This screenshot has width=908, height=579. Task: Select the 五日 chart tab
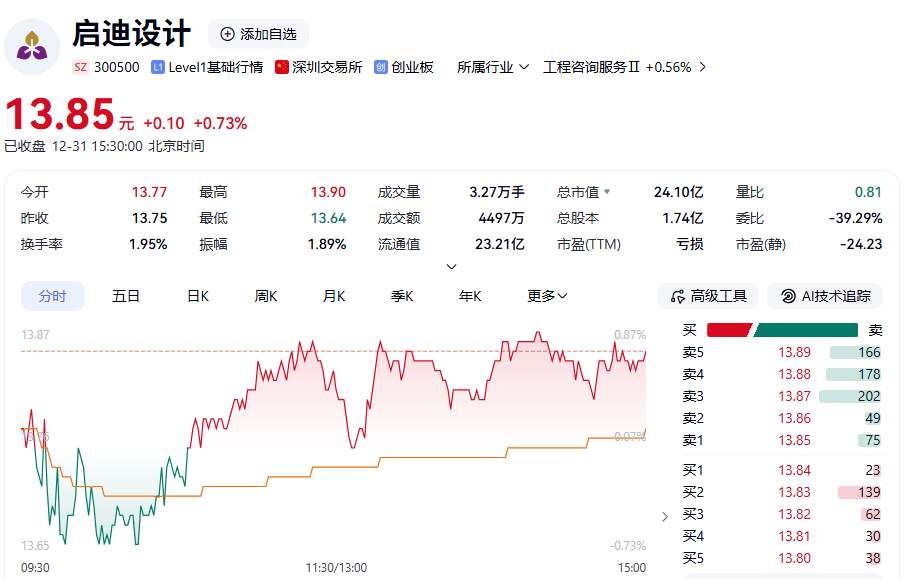(x=125, y=296)
